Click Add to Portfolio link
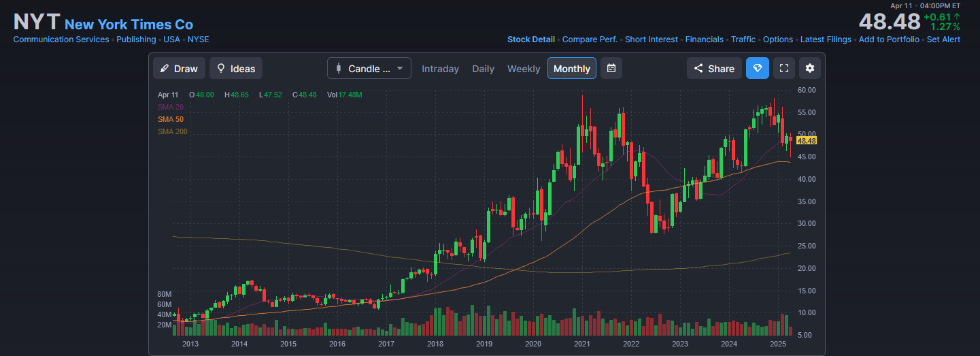Image resolution: width=980 pixels, height=356 pixels. [888, 39]
